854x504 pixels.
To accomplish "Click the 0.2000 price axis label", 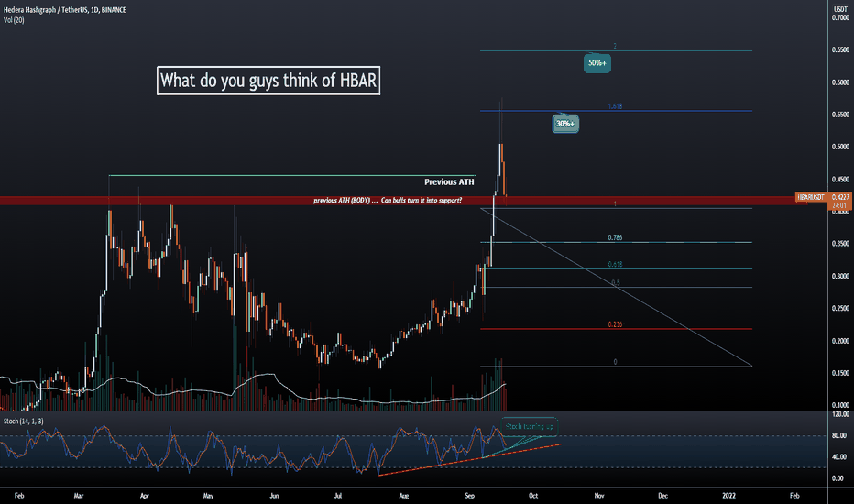I will [x=840, y=341].
